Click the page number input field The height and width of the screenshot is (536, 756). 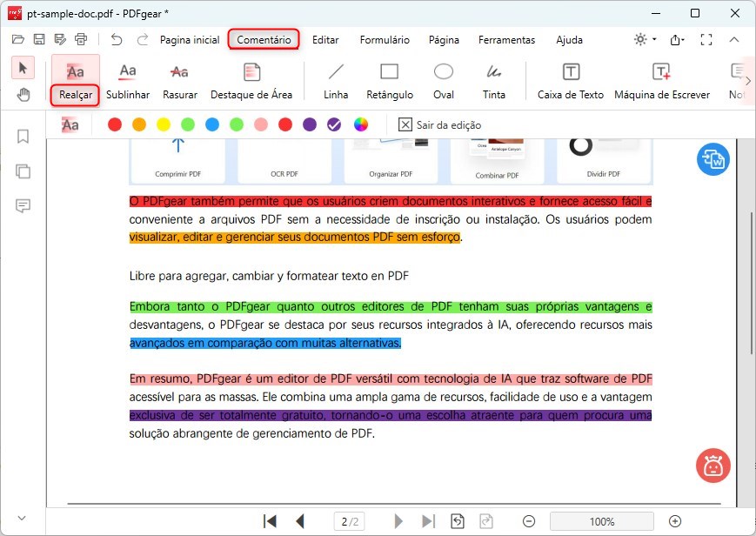349,521
